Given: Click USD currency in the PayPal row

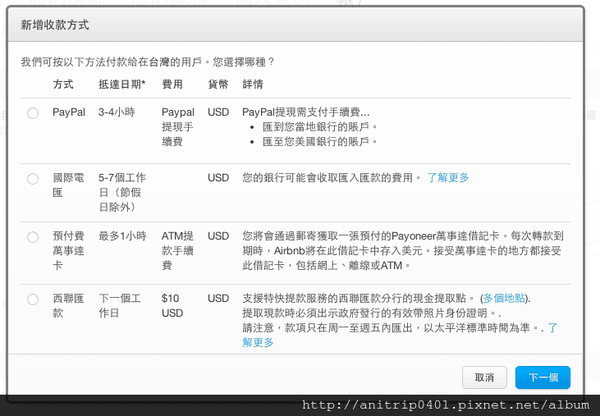Looking at the screenshot, I should coord(218,112).
